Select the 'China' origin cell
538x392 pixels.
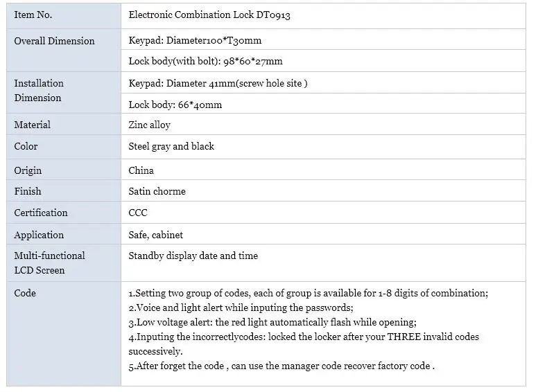(x=141, y=170)
